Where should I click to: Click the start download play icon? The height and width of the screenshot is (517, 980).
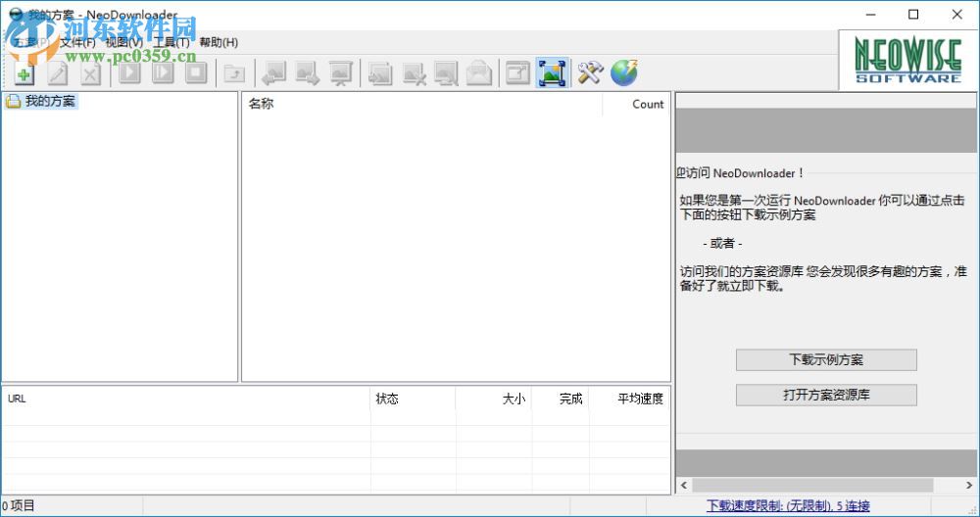[129, 73]
